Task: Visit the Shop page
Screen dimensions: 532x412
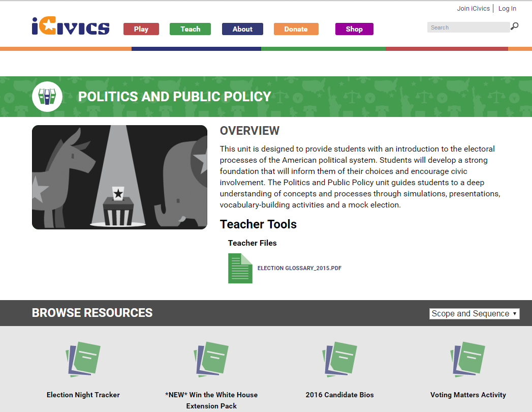Action: 354,29
